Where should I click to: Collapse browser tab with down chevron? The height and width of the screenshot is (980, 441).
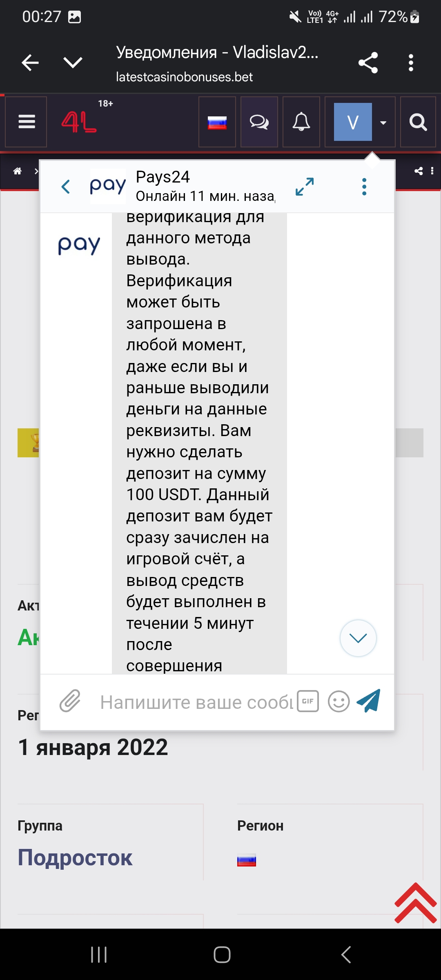coord(73,62)
